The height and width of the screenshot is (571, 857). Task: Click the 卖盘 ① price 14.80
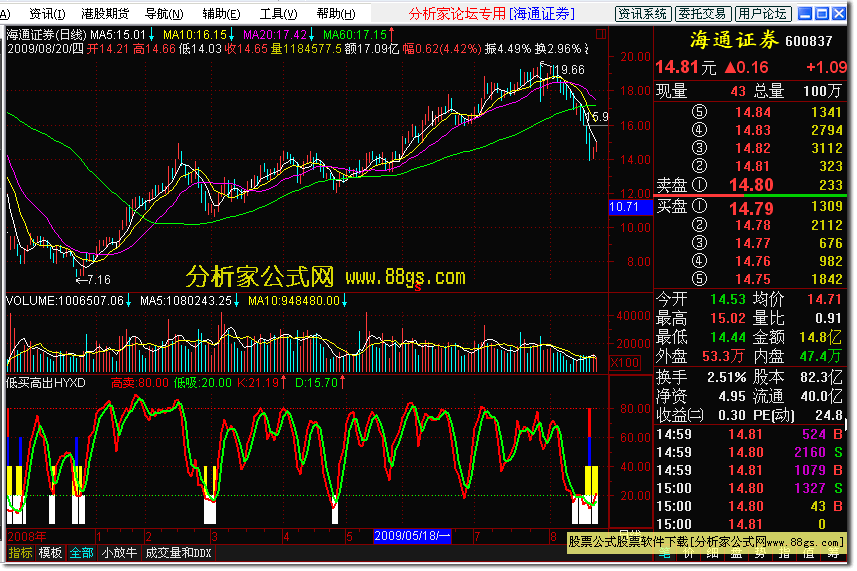pos(751,185)
